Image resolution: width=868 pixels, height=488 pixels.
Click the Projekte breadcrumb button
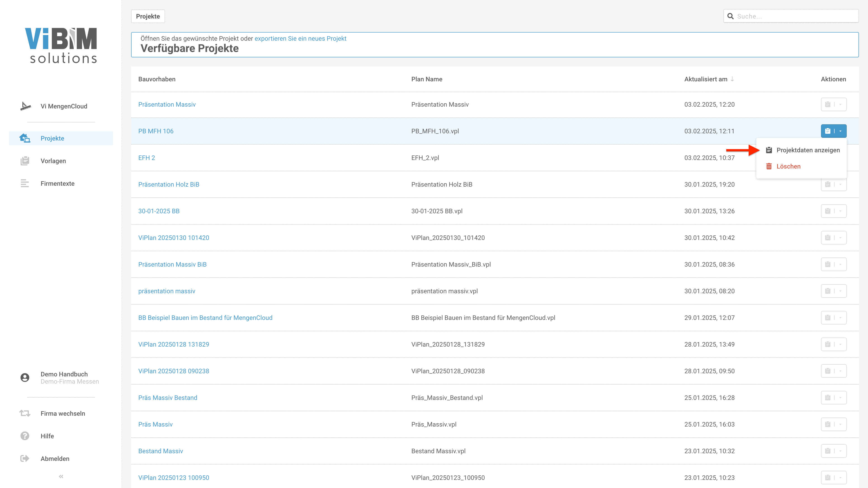(x=148, y=16)
